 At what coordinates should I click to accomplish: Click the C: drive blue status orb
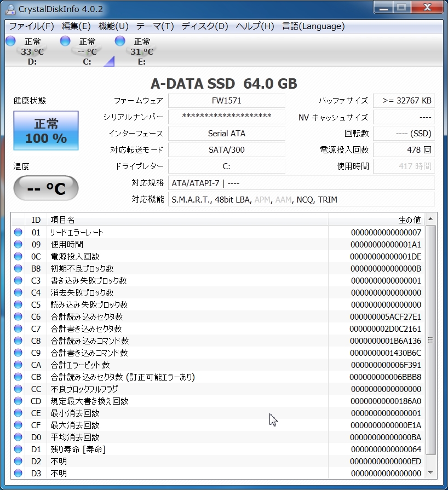[65, 41]
